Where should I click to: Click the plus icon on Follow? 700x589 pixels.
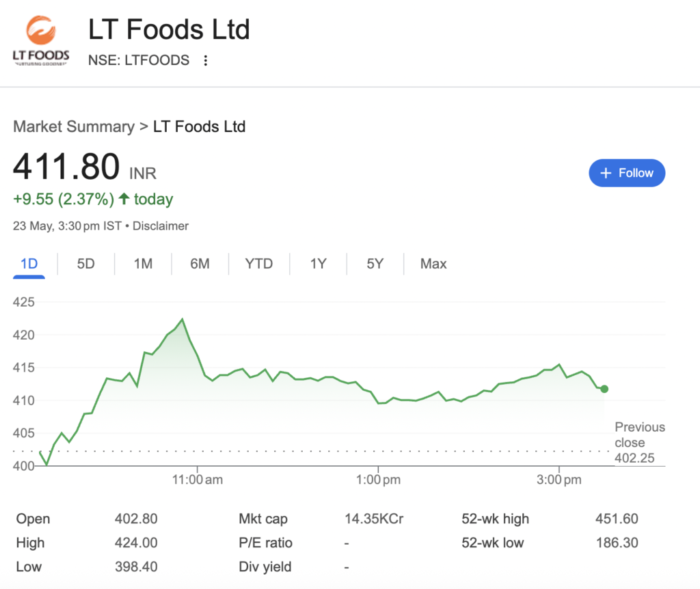pyautogui.click(x=606, y=173)
